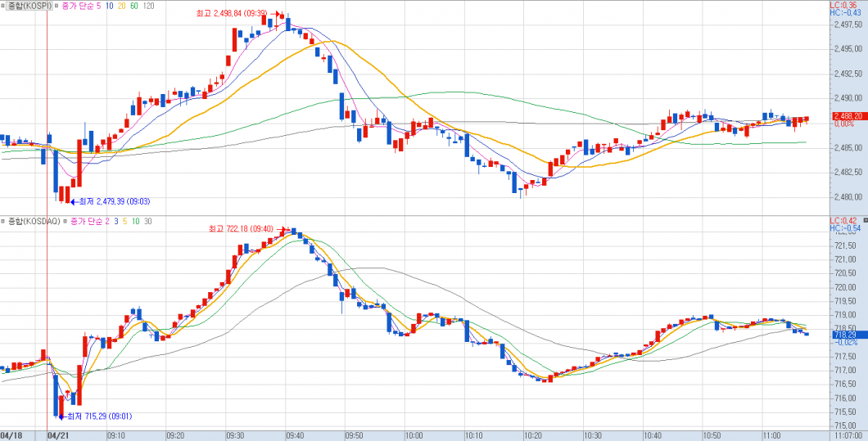Click the KOSDAQ current price tag 718.29
Viewport: 868px width, 441px height.
click(844, 335)
